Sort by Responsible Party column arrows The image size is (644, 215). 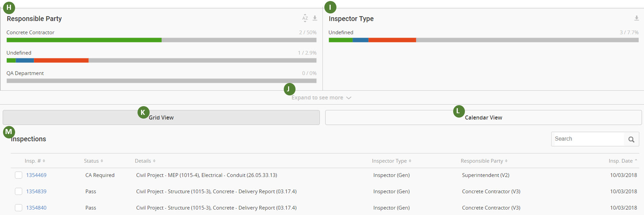point(506,161)
